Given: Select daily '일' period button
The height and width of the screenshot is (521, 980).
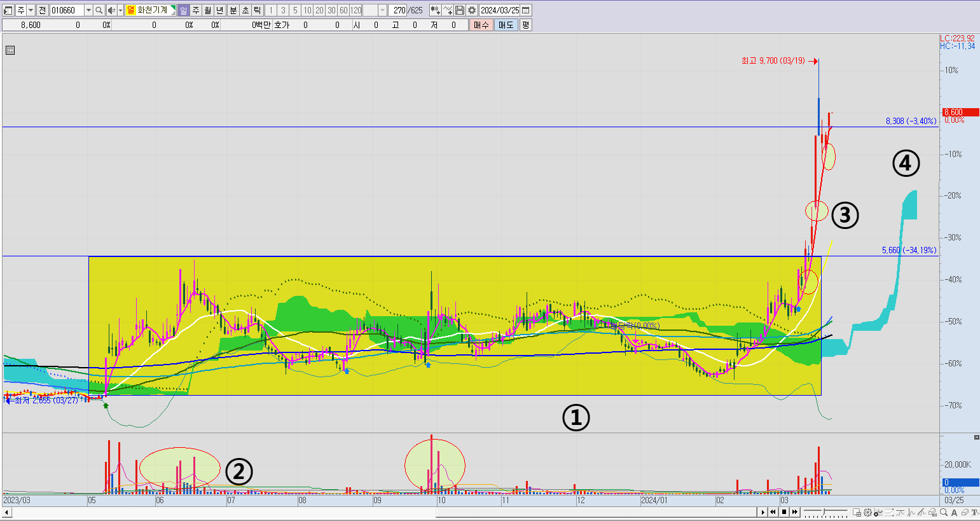Looking at the screenshot, I should pyautogui.click(x=183, y=10).
